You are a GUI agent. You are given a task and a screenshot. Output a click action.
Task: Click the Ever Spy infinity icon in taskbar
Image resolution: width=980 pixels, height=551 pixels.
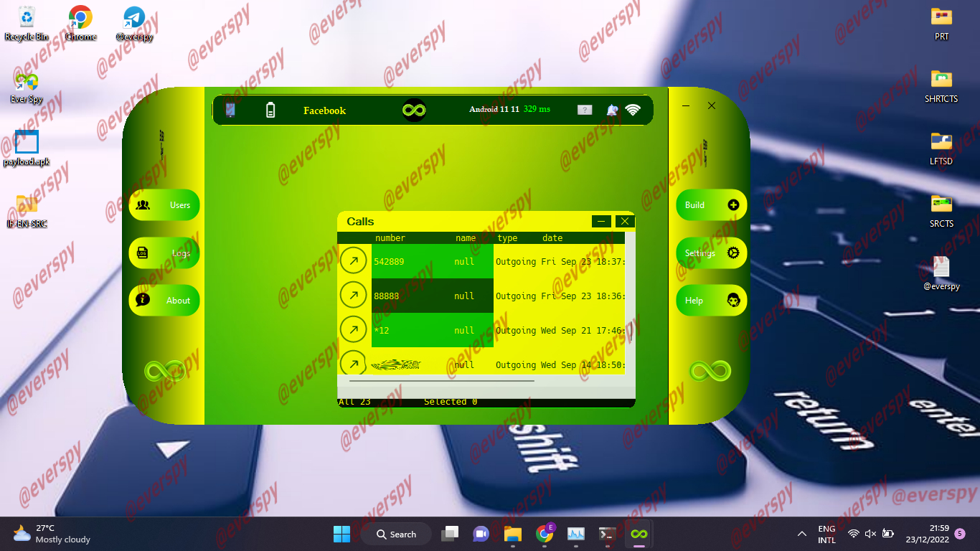[x=639, y=534]
